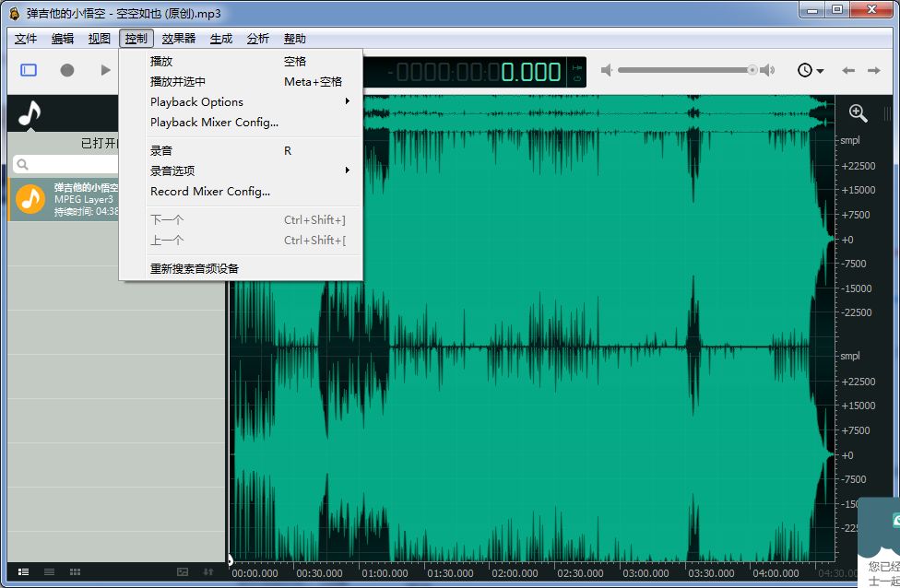Open the 编辑 menu

pos(63,39)
